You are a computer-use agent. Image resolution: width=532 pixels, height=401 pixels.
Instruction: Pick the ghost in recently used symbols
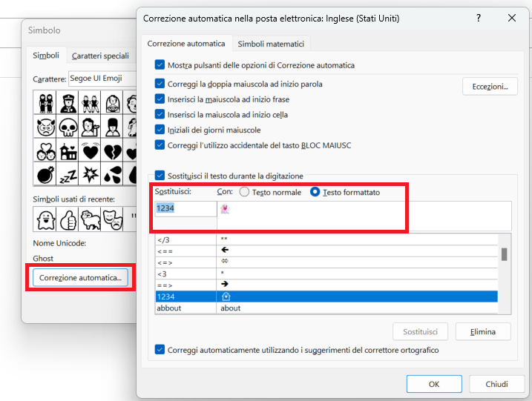click(x=45, y=219)
